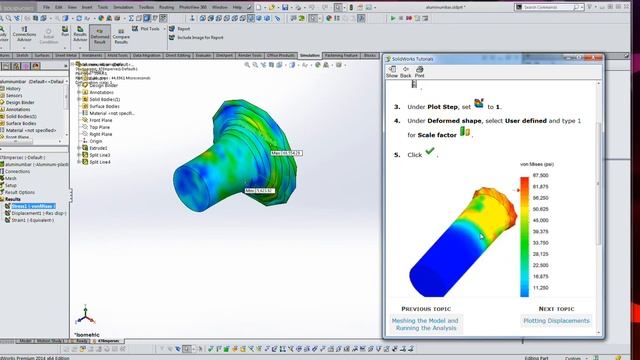Switch to the Evaluate tab
The height and width of the screenshot is (360, 640).
[203, 56]
